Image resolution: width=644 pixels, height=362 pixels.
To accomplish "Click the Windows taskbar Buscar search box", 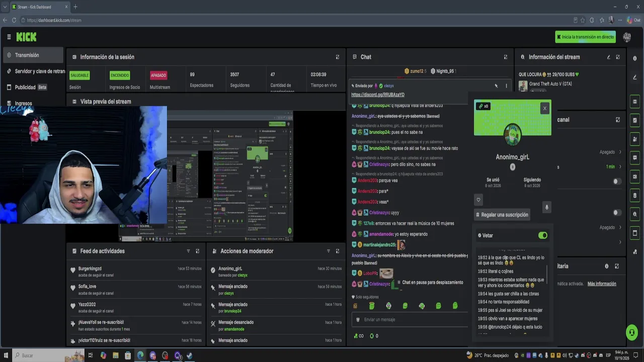I will point(49,355).
